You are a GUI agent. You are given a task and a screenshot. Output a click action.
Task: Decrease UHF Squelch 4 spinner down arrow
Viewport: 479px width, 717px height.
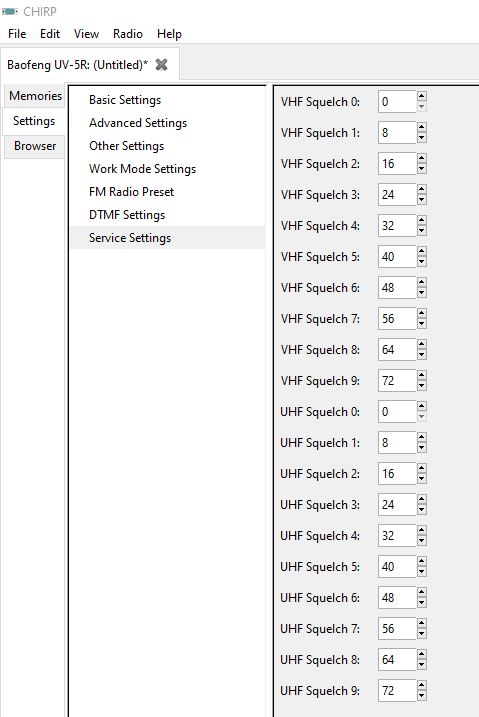pos(422,541)
